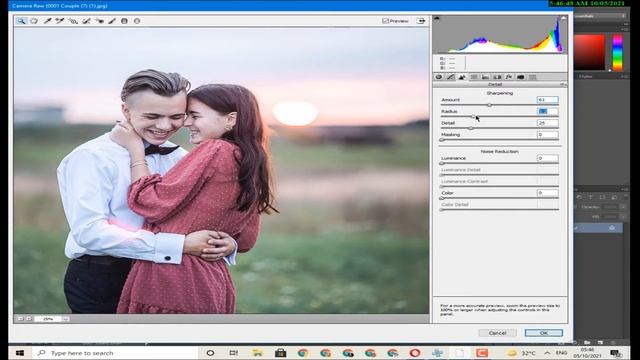
Task: Click the Cancel button
Action: tap(498, 333)
